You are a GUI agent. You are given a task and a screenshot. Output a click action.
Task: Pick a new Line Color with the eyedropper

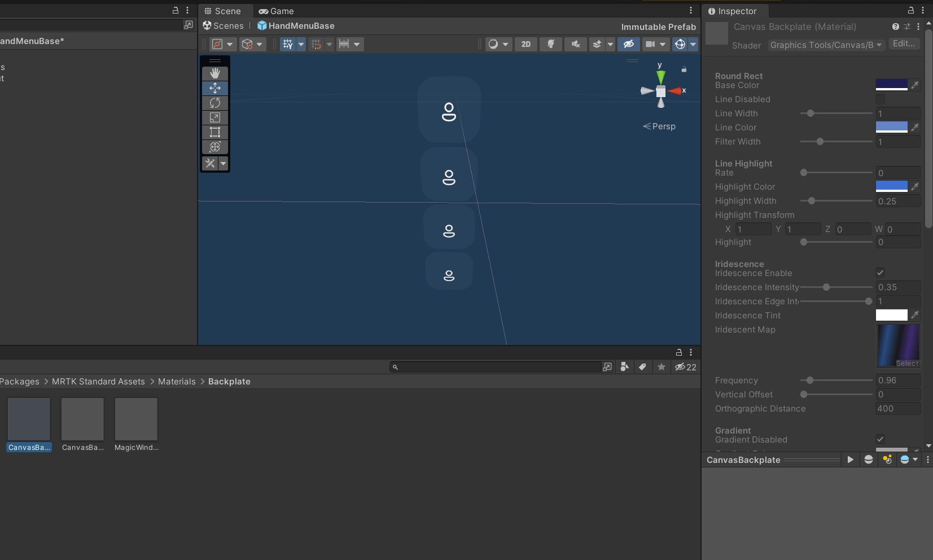[915, 127]
